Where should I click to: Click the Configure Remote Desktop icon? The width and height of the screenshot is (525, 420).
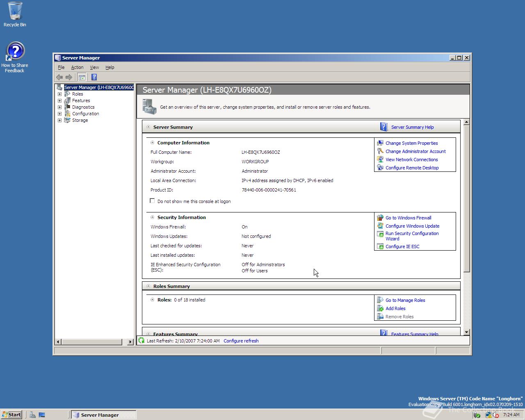380,168
